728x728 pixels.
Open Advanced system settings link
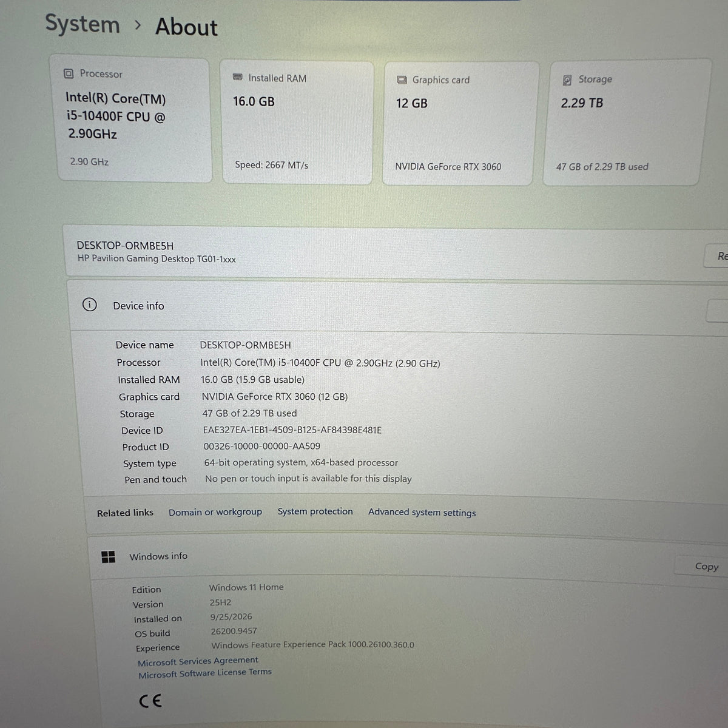click(422, 512)
